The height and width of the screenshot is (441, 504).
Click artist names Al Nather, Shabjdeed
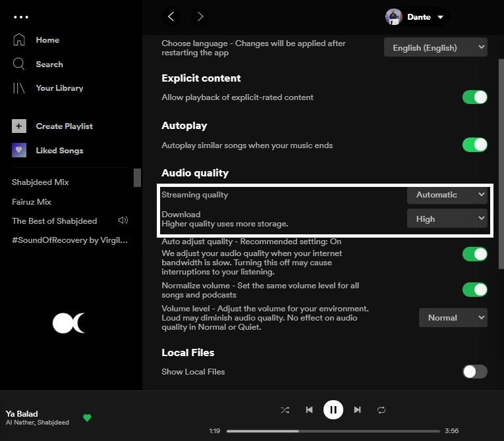click(x=38, y=423)
